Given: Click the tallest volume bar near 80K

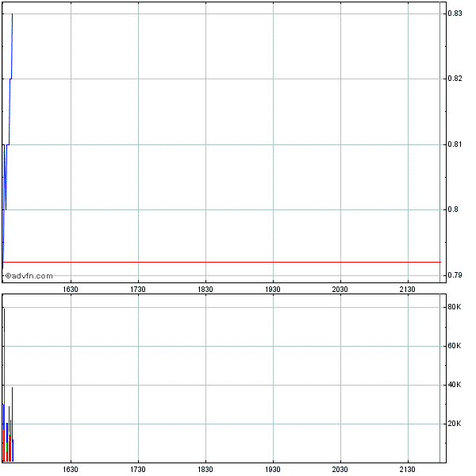Looking at the screenshot, I should (4, 385).
